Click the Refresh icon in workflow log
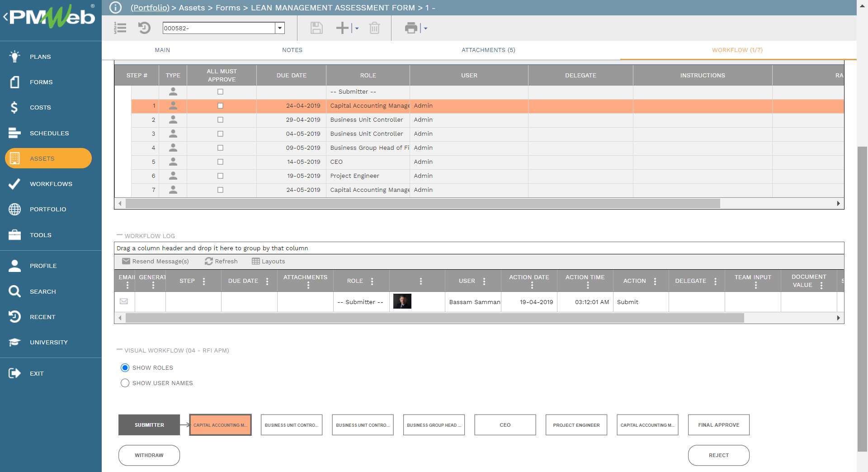868x472 pixels. point(209,261)
